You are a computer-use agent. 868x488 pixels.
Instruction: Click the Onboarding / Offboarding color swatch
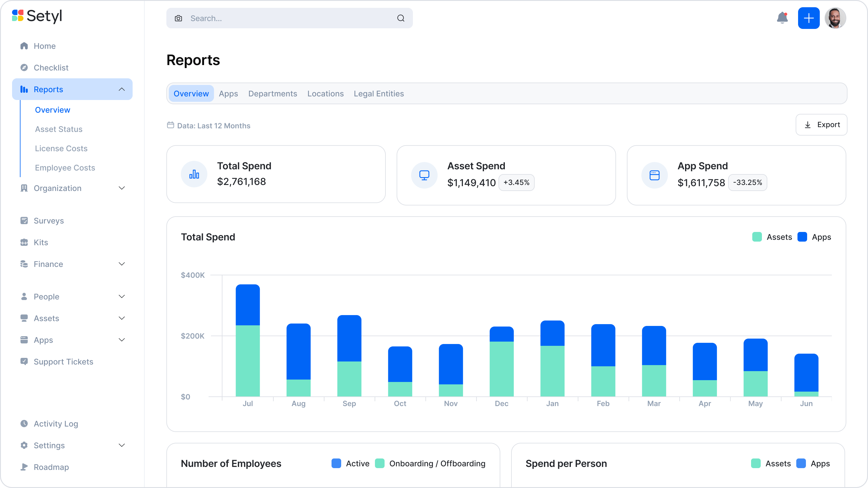[380, 463]
